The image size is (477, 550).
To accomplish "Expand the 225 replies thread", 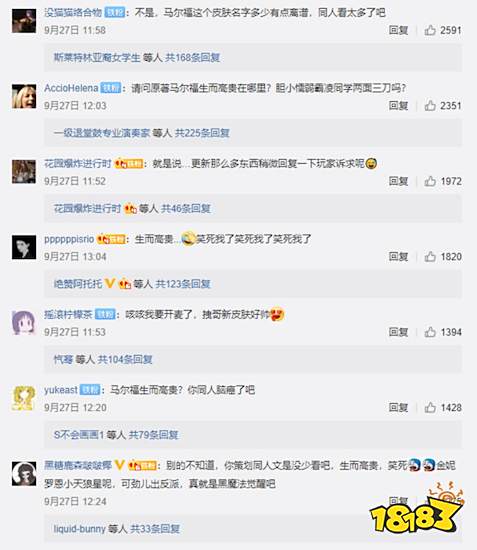I will tap(202, 133).
